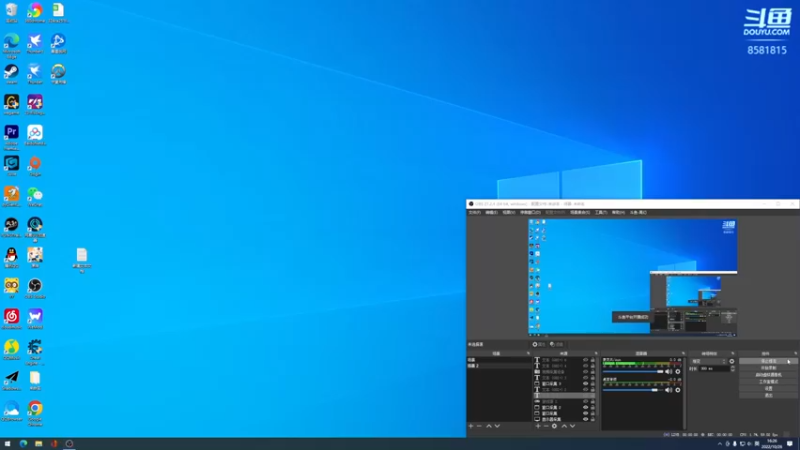
Task: Mute the mic/Aux speaker icon
Action: click(x=668, y=371)
